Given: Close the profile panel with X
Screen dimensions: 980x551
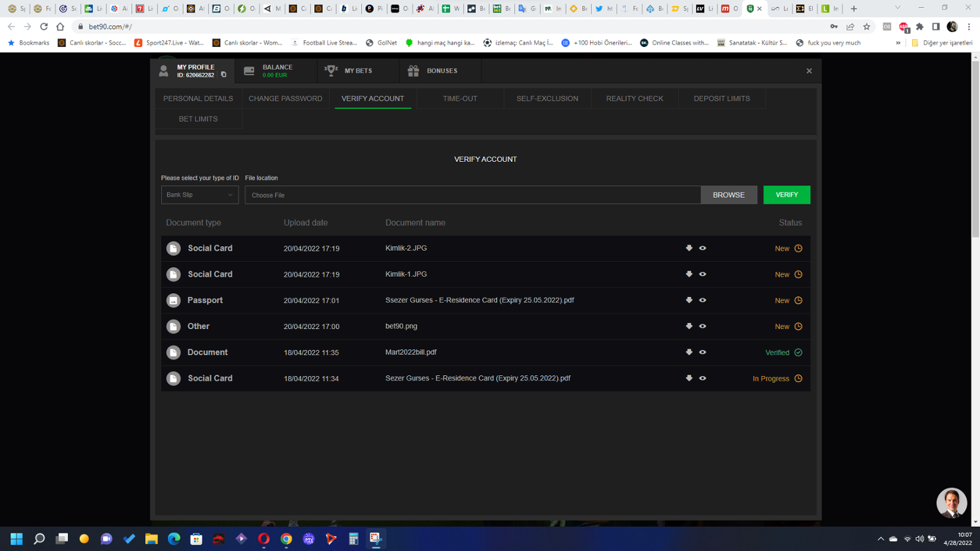Looking at the screenshot, I should click(x=809, y=71).
